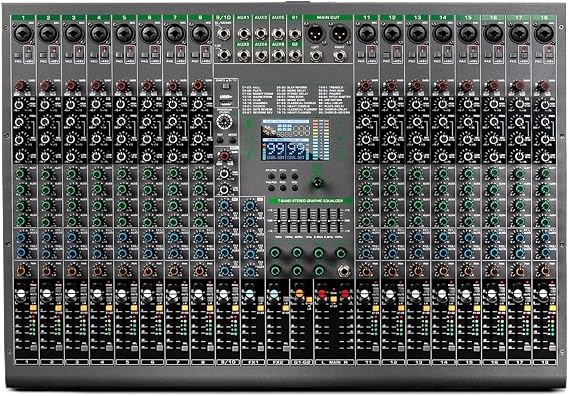Viewport: 569px width, 396px height.
Task: Click the orange G1-G2 group fader cap
Action: pos(299,293)
